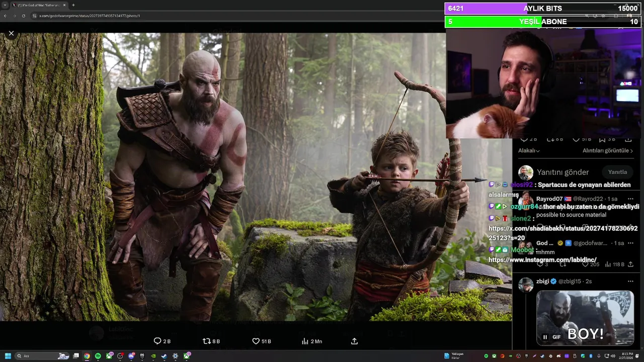Open the tab search dropdown arrow

4,5
